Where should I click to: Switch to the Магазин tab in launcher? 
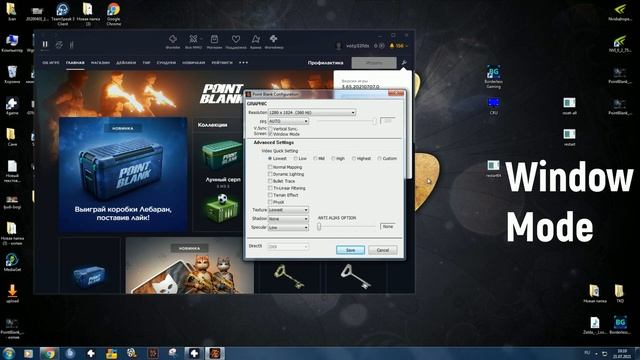[100, 63]
